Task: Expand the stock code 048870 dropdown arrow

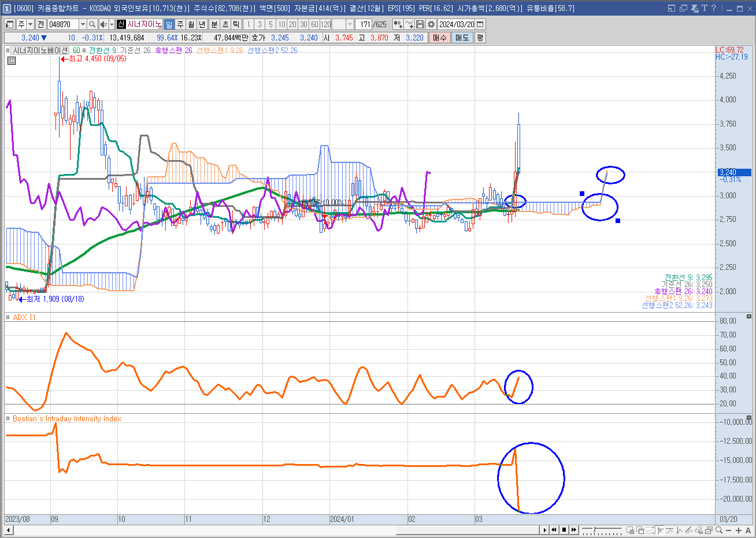Action: tap(83, 24)
